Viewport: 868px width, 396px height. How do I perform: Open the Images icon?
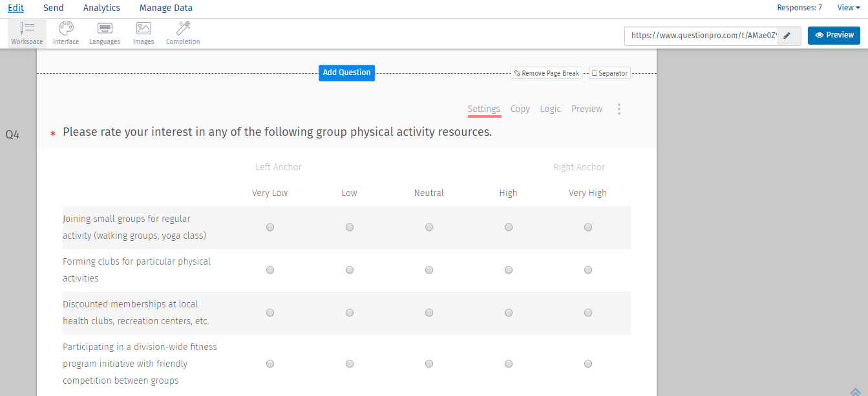(x=143, y=28)
